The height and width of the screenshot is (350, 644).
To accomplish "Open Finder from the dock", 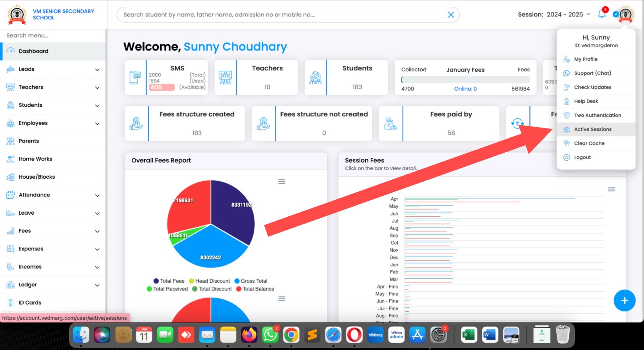I will pos(81,335).
